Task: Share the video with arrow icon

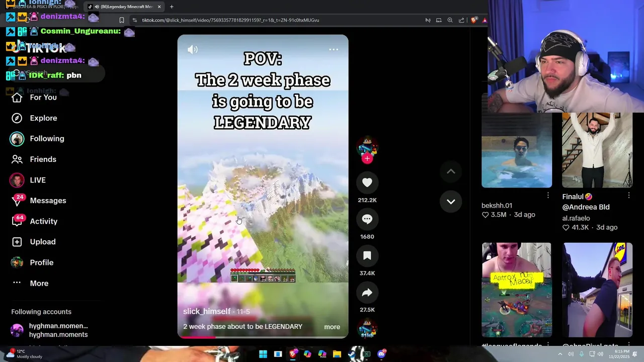Action: click(367, 293)
